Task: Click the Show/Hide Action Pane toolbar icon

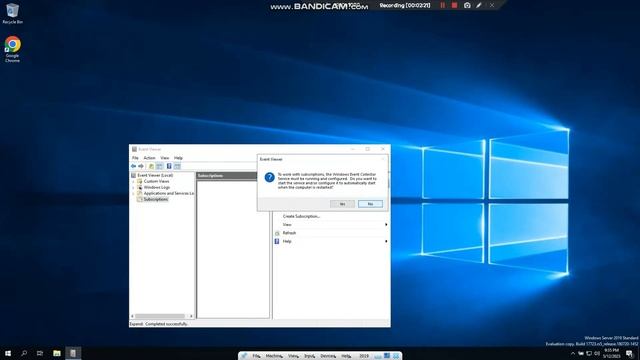Action: [177, 166]
